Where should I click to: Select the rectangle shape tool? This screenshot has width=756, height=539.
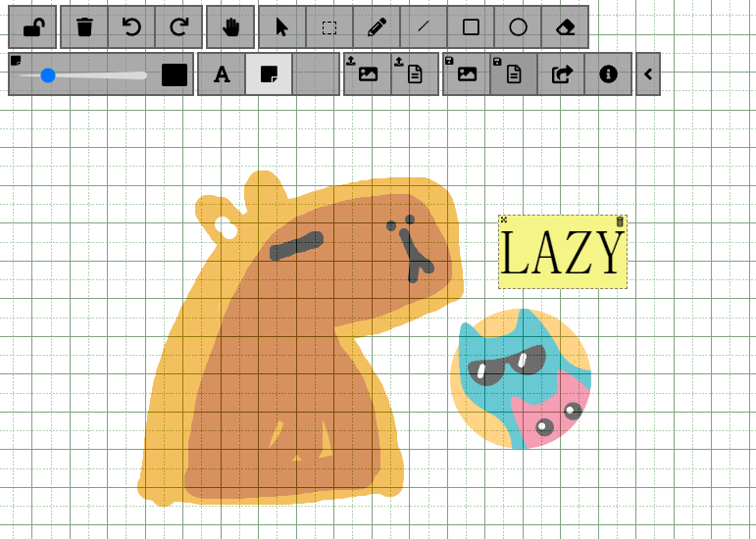point(471,27)
